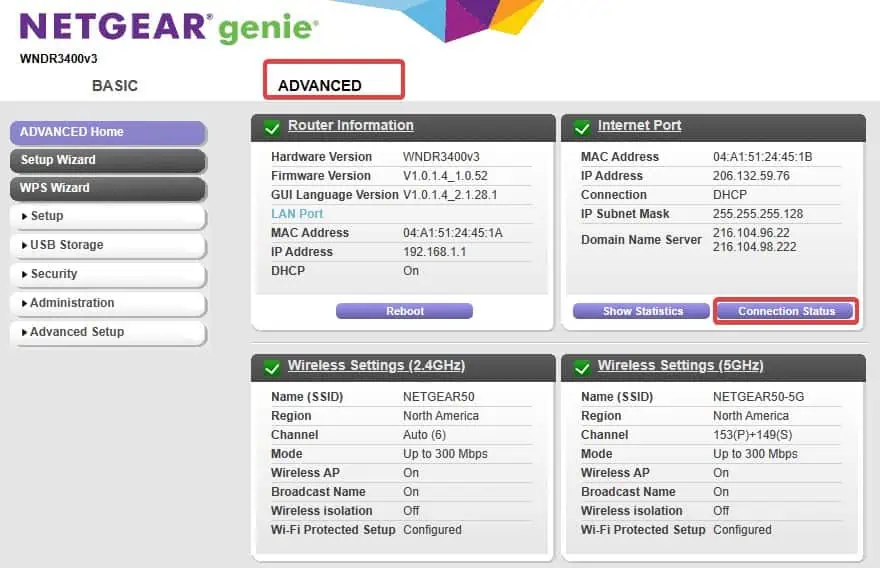Click 2.4GHz Wireless isolation Off value
The height and width of the screenshot is (568, 880).
coord(411,511)
